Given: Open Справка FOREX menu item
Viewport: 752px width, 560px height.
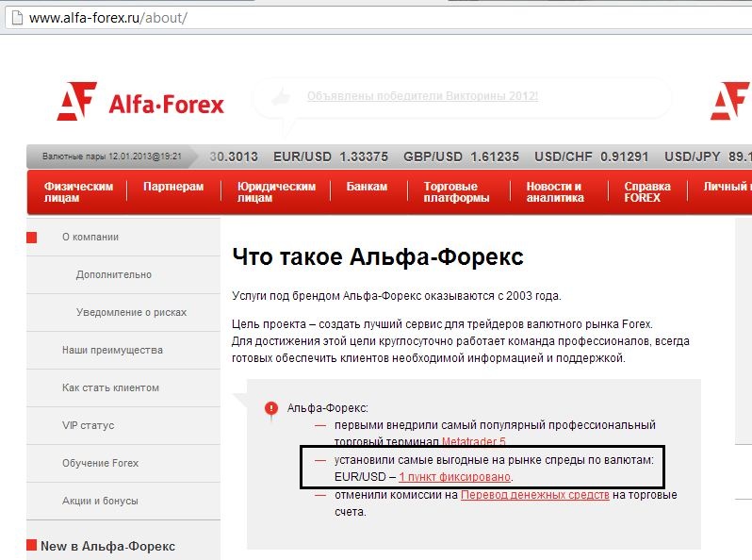Looking at the screenshot, I should tap(647, 192).
